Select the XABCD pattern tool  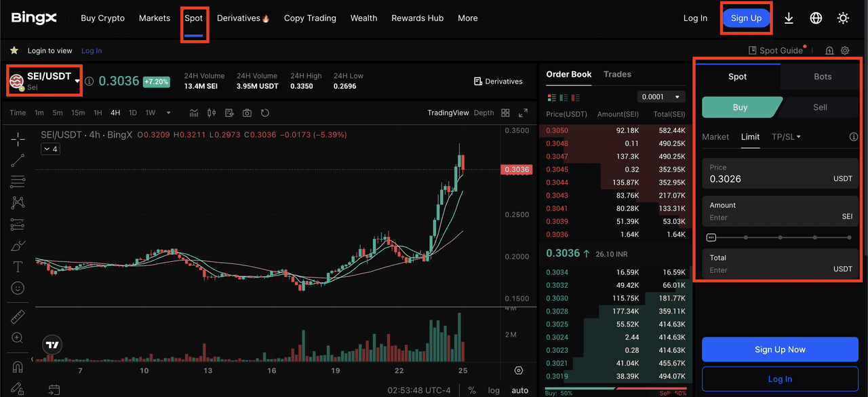(x=18, y=202)
